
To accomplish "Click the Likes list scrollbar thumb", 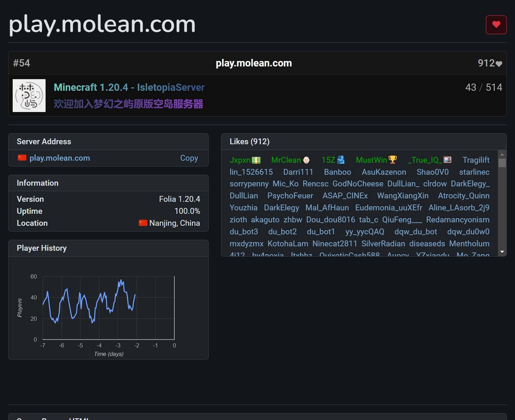I will pyautogui.click(x=502, y=163).
